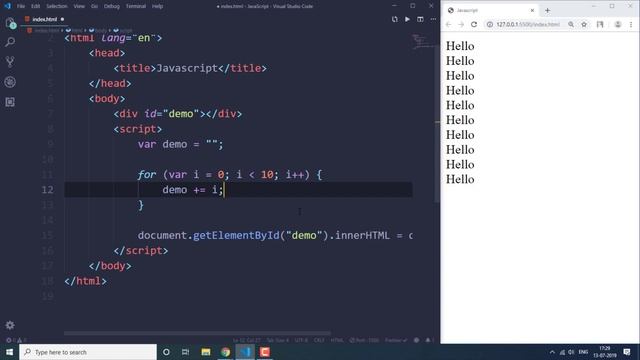The width and height of the screenshot is (640, 360).
Task: Change the UTF-8 encoding in the status bar
Action: click(x=301, y=340)
